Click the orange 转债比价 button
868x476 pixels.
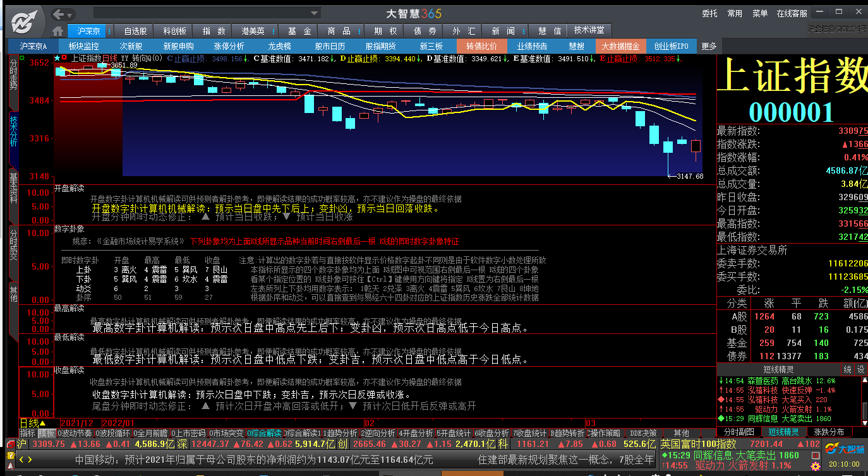point(481,46)
